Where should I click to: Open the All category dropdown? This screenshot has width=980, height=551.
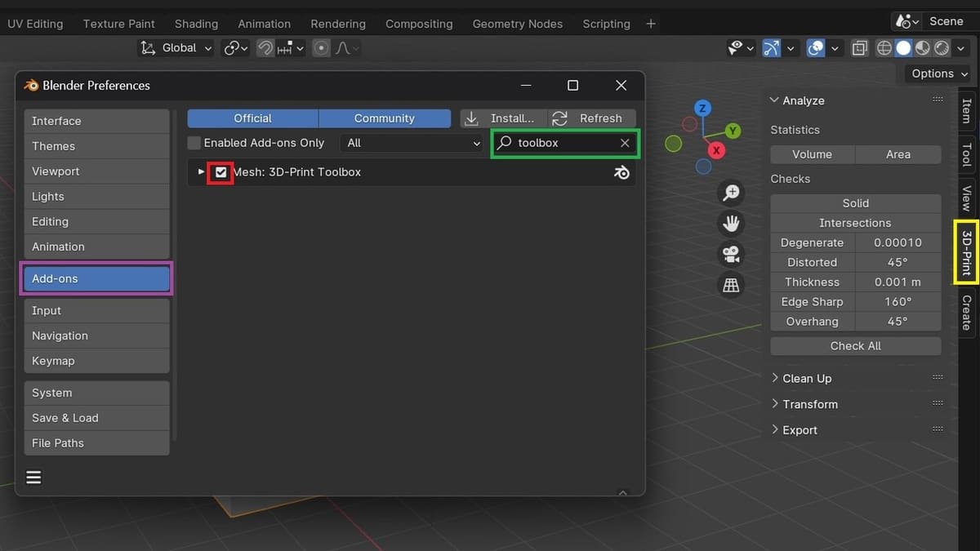click(x=413, y=143)
